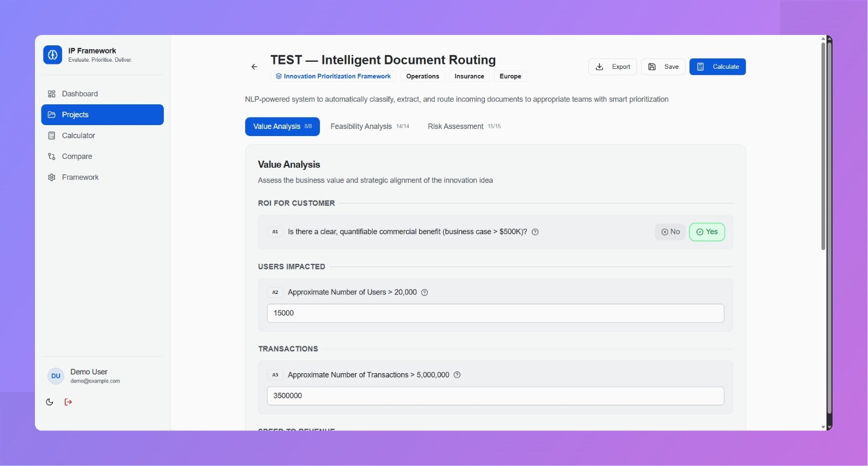Viewport: 868px width, 466px height.
Task: Click the page's vertical scrollbar
Action: coord(823,148)
